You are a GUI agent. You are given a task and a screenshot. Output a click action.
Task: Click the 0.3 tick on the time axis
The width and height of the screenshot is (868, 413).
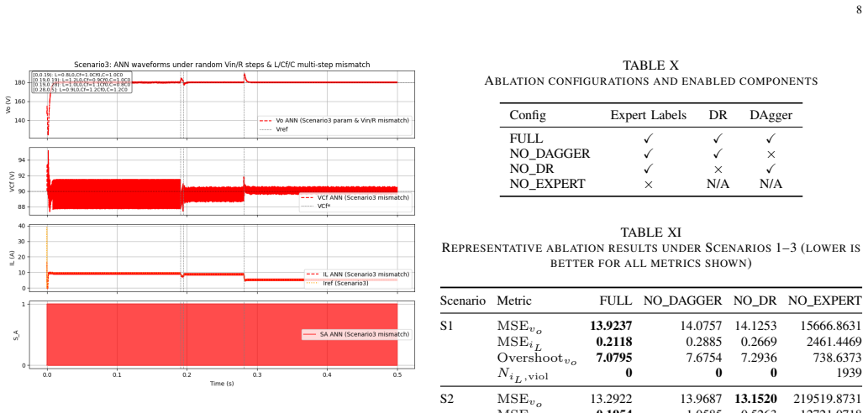(x=257, y=374)
